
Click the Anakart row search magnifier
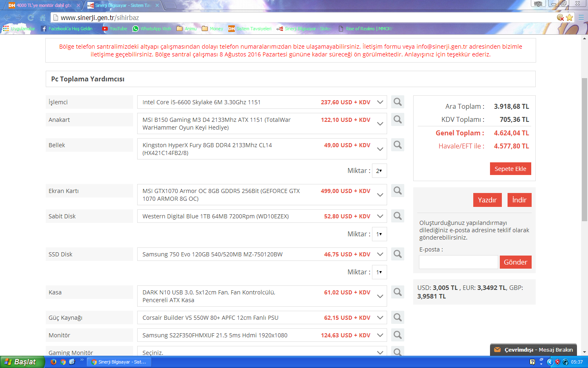click(x=398, y=119)
